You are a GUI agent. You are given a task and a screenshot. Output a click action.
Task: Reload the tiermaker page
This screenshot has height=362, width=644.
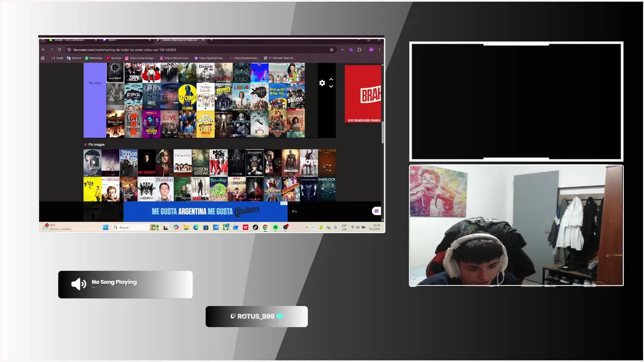[59, 50]
